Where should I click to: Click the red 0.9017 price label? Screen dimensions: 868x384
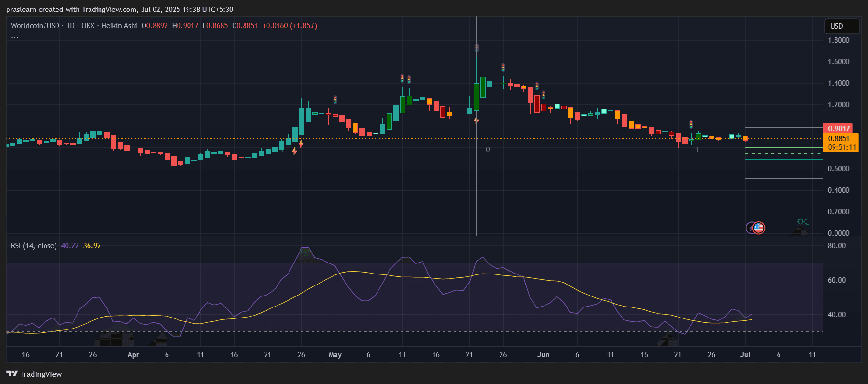(x=839, y=128)
